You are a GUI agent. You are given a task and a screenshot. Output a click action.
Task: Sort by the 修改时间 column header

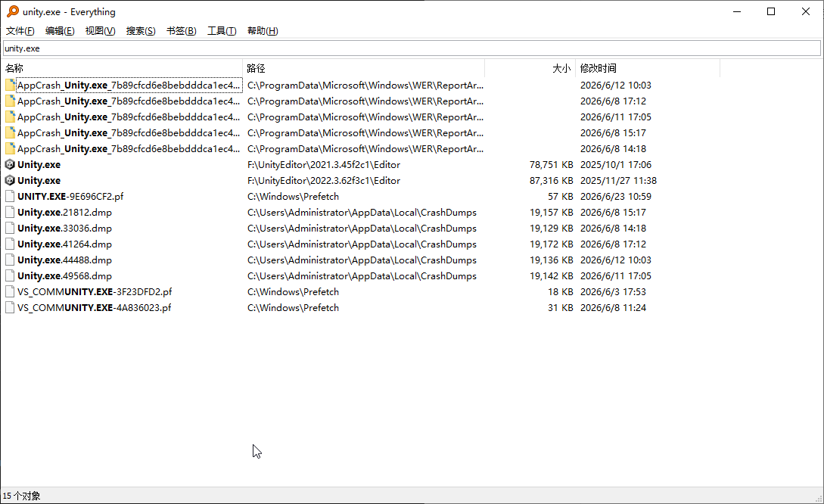pos(648,68)
